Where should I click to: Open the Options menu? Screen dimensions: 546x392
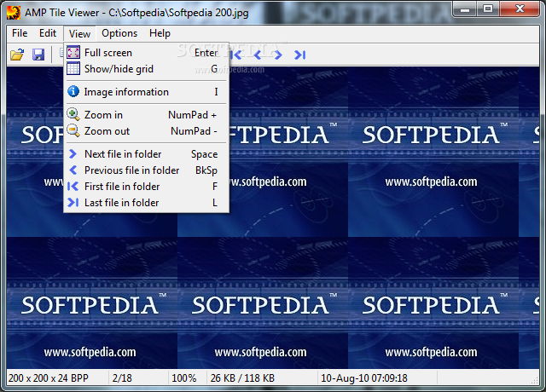[119, 33]
